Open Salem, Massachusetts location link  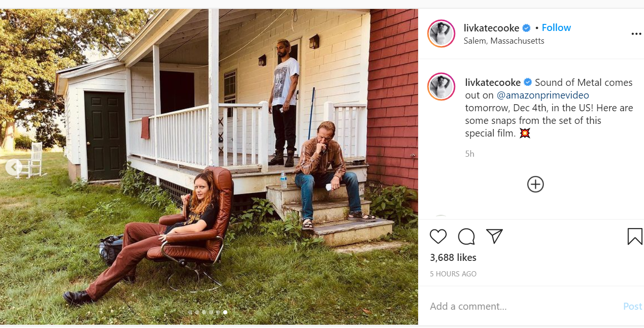(504, 41)
